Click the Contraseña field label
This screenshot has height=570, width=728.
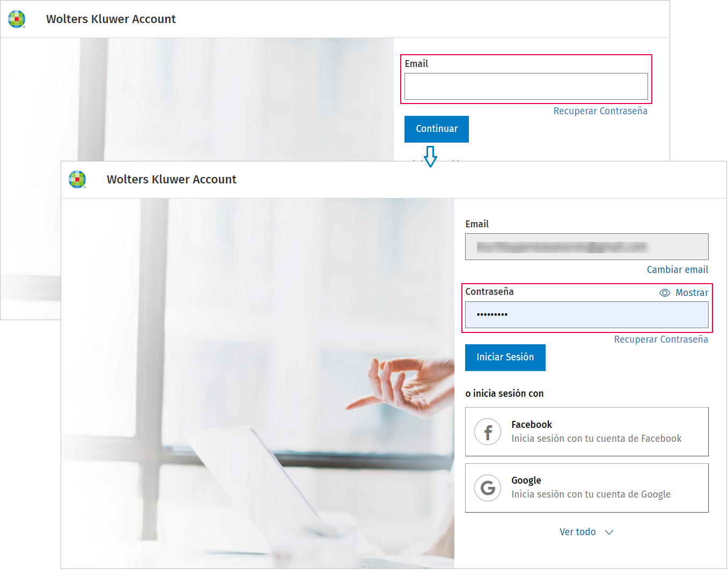coord(489,292)
